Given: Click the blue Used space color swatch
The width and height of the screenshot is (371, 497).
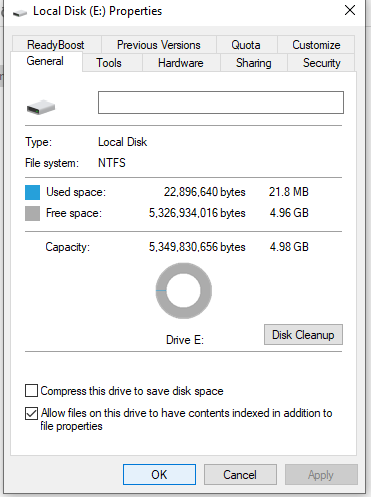Looking at the screenshot, I should click(32, 192).
